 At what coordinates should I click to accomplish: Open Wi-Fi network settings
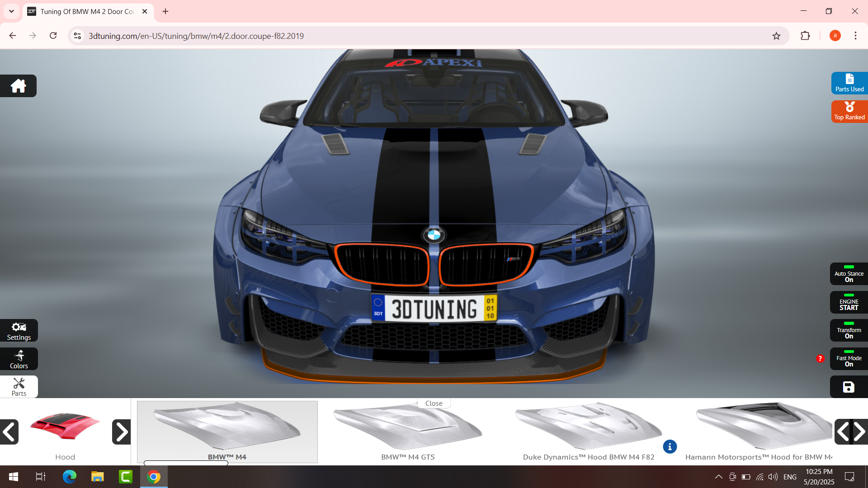pos(759,477)
